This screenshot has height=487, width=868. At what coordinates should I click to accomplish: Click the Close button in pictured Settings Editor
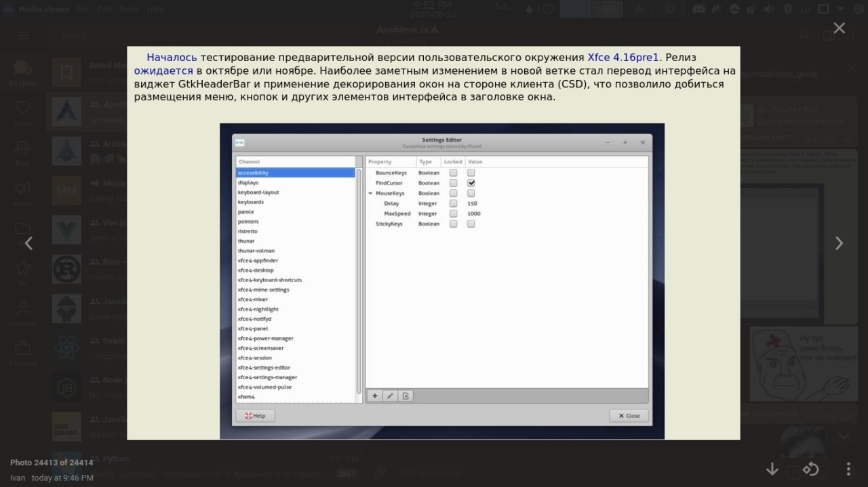[629, 416]
